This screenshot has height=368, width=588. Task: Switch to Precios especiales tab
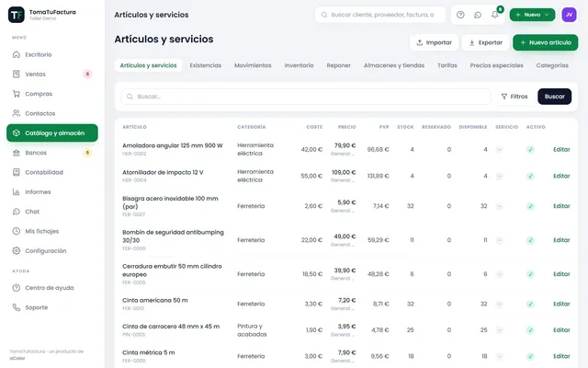[x=496, y=65]
